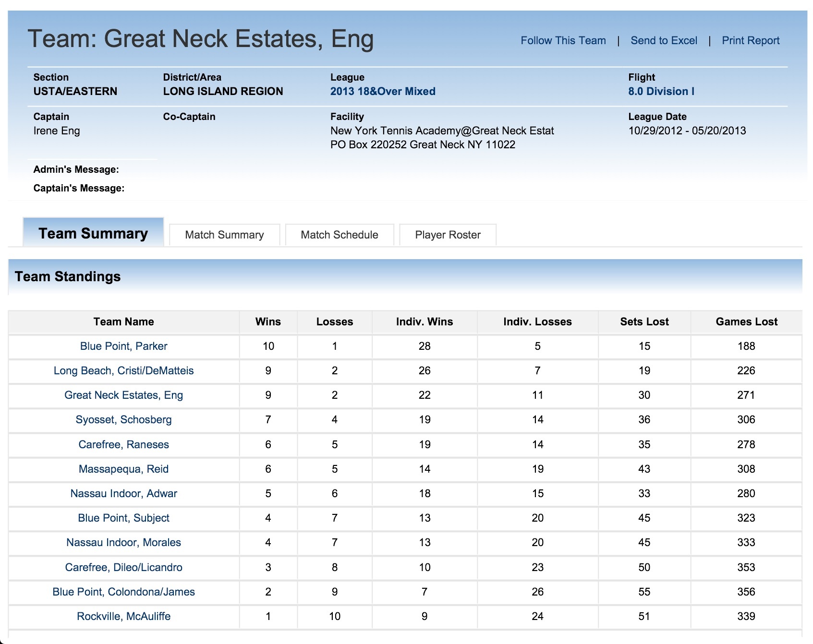
Task: Click the Follow This Team link
Action: [x=563, y=41]
